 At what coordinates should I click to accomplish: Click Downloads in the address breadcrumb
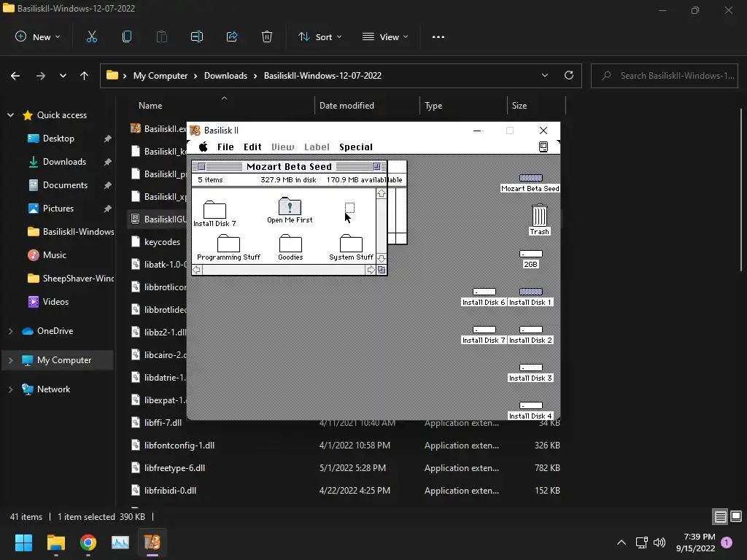point(226,76)
